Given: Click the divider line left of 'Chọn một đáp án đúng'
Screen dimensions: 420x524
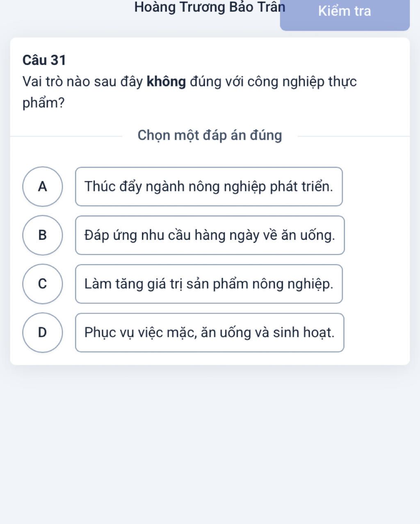Looking at the screenshot, I should coord(66,136).
